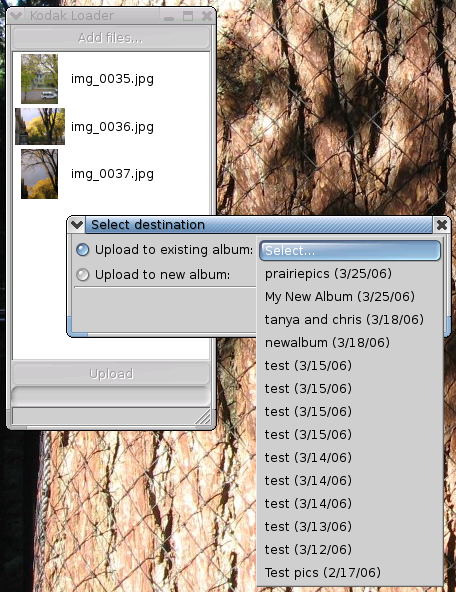Select the Upload to existing album radio
This screenshot has width=456, height=592.
pos(83,250)
